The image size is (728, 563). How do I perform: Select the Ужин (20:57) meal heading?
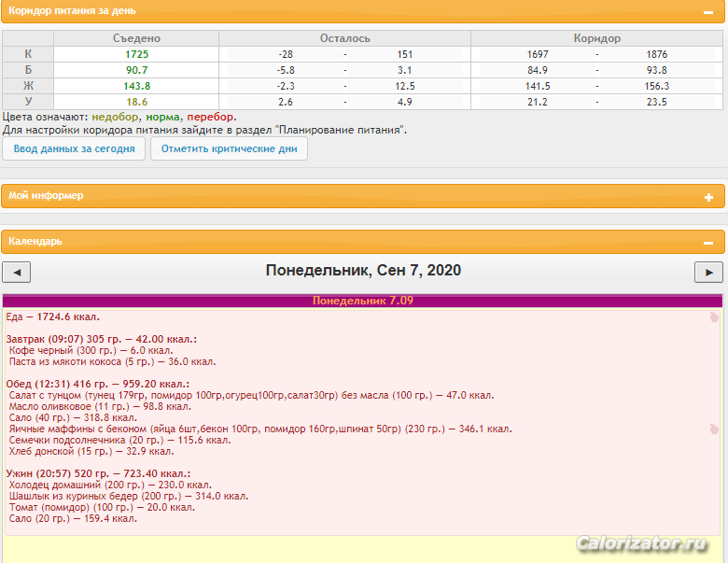97,473
